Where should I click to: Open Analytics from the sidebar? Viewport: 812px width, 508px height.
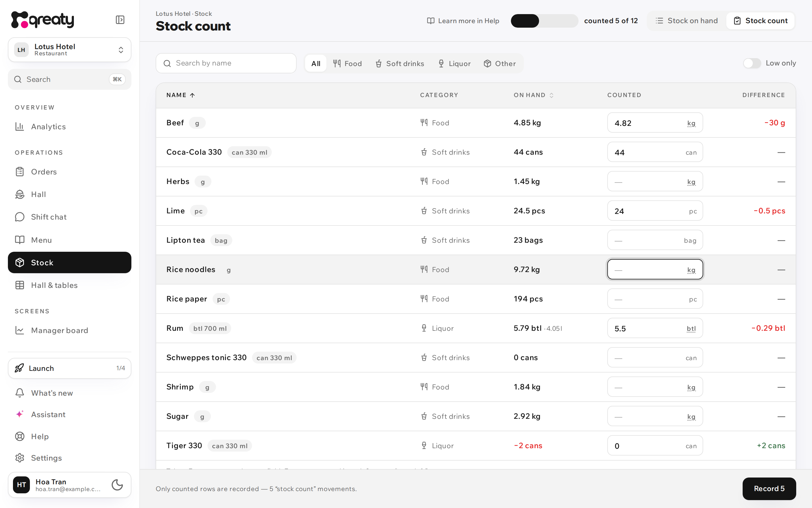[69, 127]
